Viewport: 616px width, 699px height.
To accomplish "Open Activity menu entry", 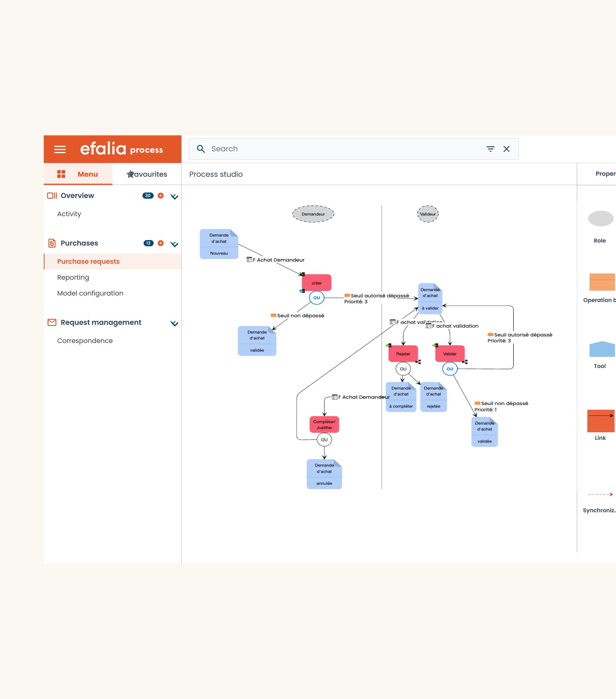I will pos(69,214).
